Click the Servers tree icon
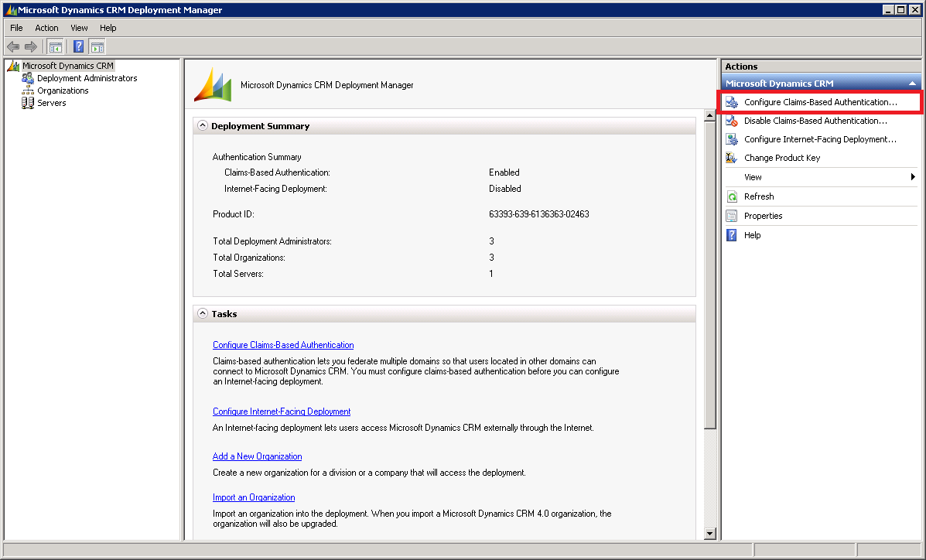This screenshot has height=560, width=926. pyautogui.click(x=28, y=103)
